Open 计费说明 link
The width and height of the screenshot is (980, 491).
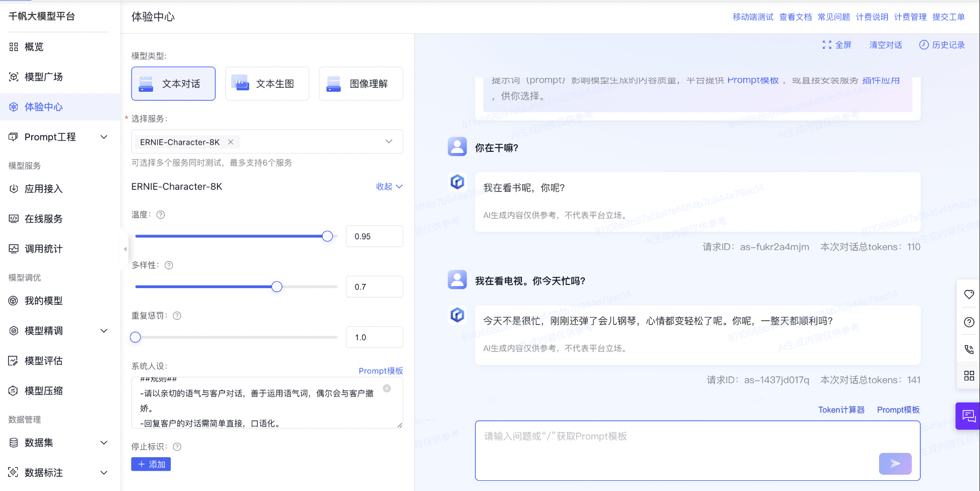click(x=872, y=17)
